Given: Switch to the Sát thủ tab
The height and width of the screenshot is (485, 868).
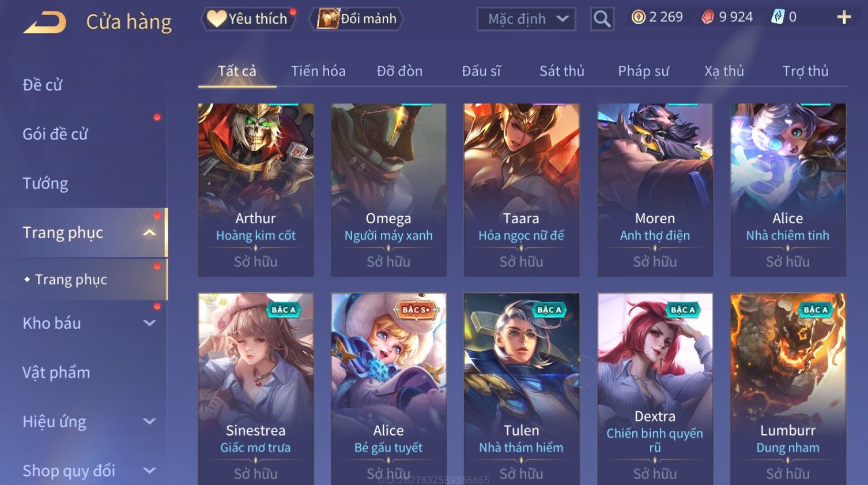Looking at the screenshot, I should (562, 71).
